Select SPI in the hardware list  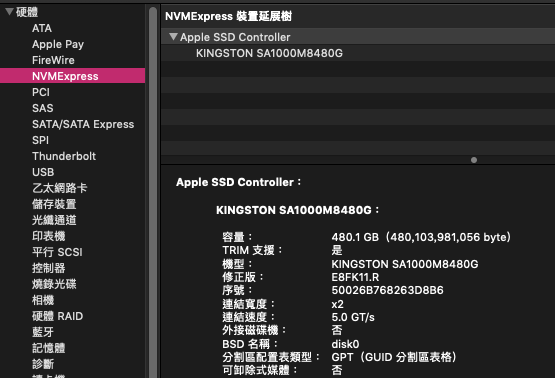[40, 140]
